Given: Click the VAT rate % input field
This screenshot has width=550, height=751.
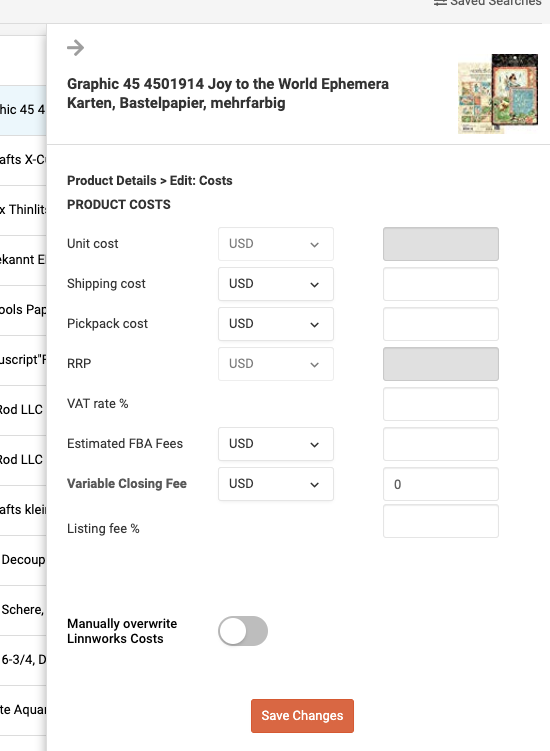Looking at the screenshot, I should 441,404.
